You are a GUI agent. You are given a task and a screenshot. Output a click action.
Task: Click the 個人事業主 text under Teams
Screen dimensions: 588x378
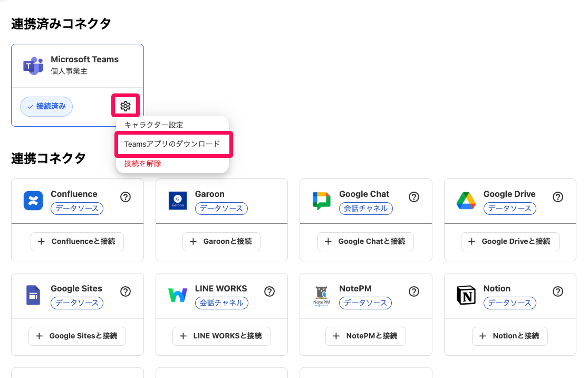(69, 71)
